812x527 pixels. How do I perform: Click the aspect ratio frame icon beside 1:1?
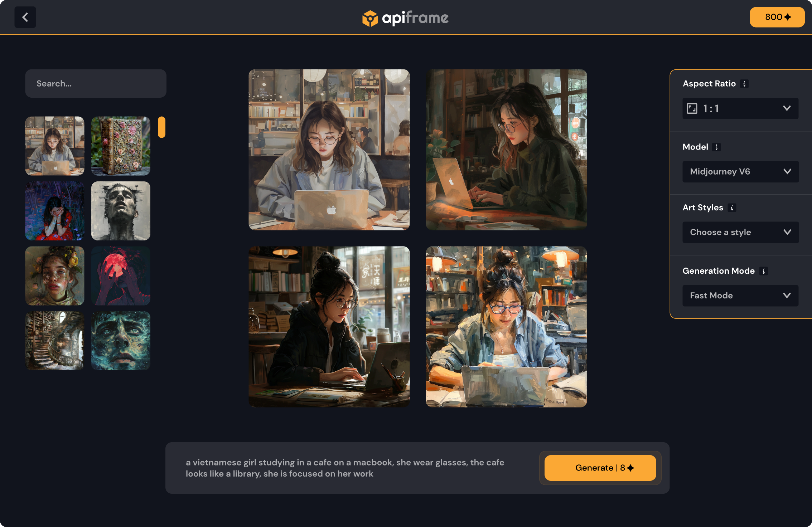pos(692,108)
